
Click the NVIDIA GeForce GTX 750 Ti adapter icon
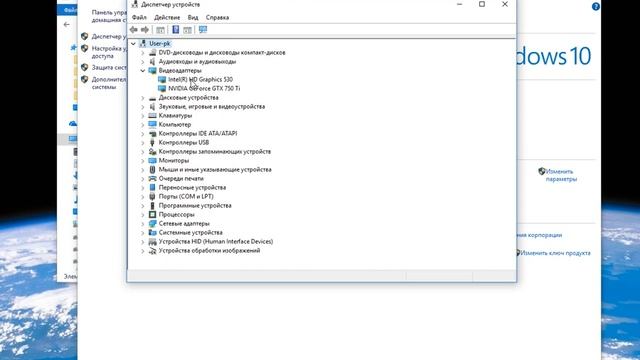point(162,89)
